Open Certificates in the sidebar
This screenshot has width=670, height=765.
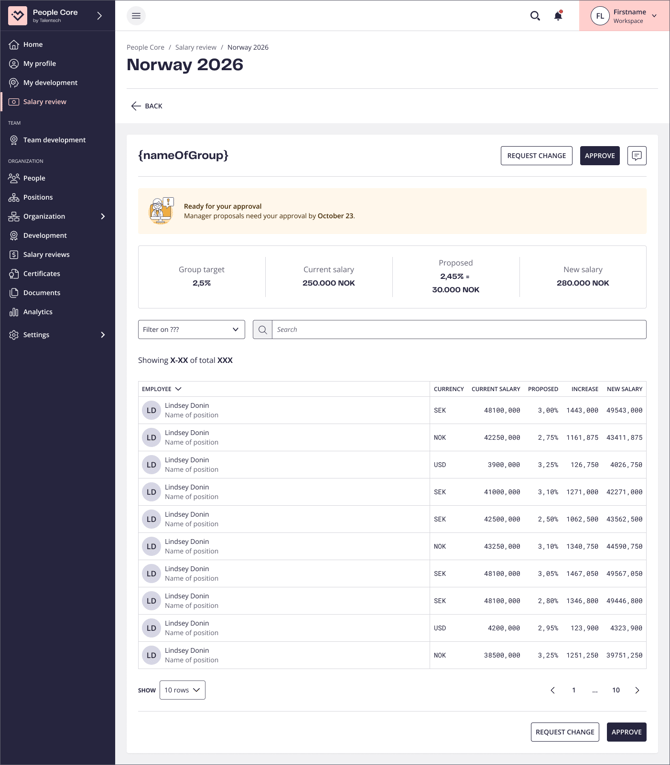(x=41, y=273)
